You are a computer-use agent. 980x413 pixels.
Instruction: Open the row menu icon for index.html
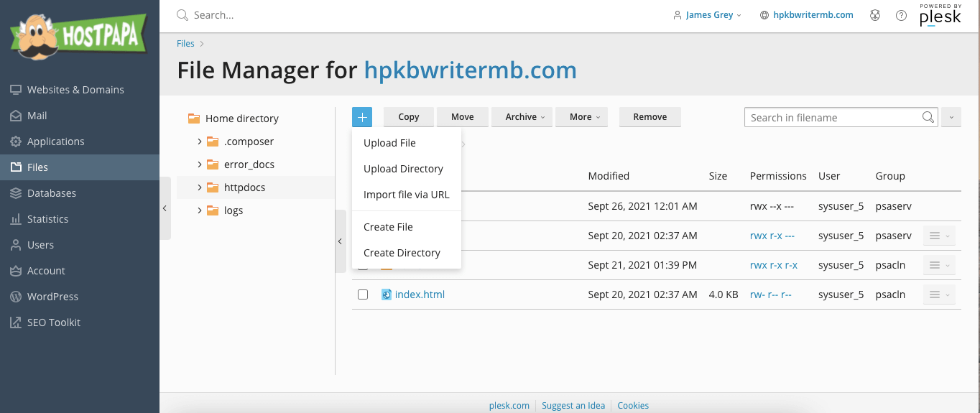pyautogui.click(x=938, y=294)
